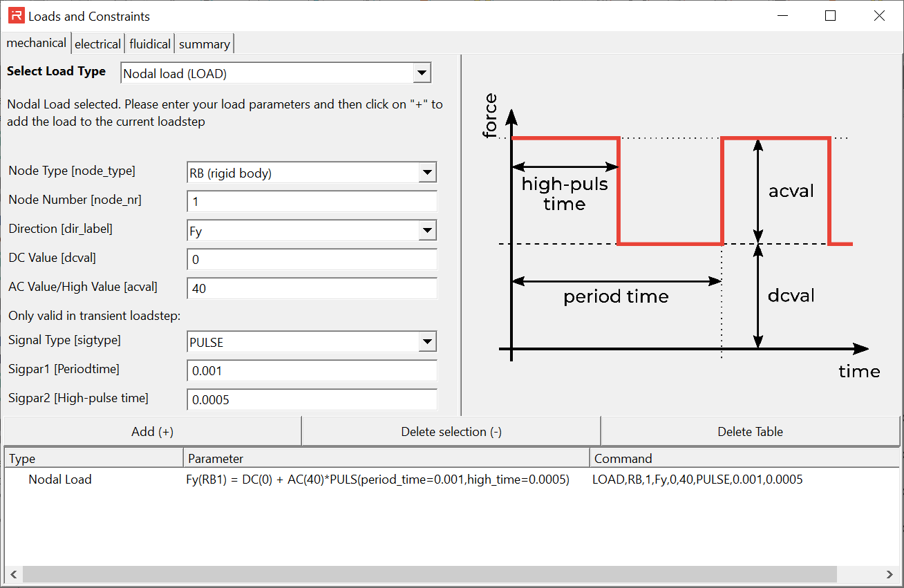Expand the Select Load Type dropdown
The image size is (904, 588).
(421, 73)
